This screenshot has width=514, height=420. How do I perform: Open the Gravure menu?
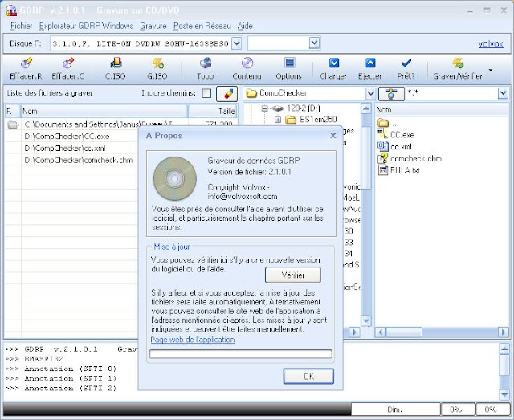[x=153, y=26]
